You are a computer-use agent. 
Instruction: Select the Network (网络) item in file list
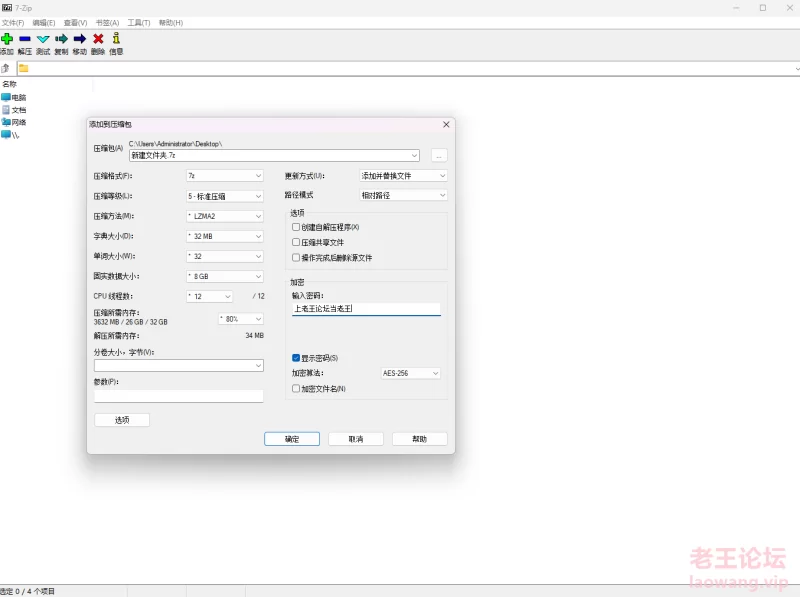coord(14,122)
